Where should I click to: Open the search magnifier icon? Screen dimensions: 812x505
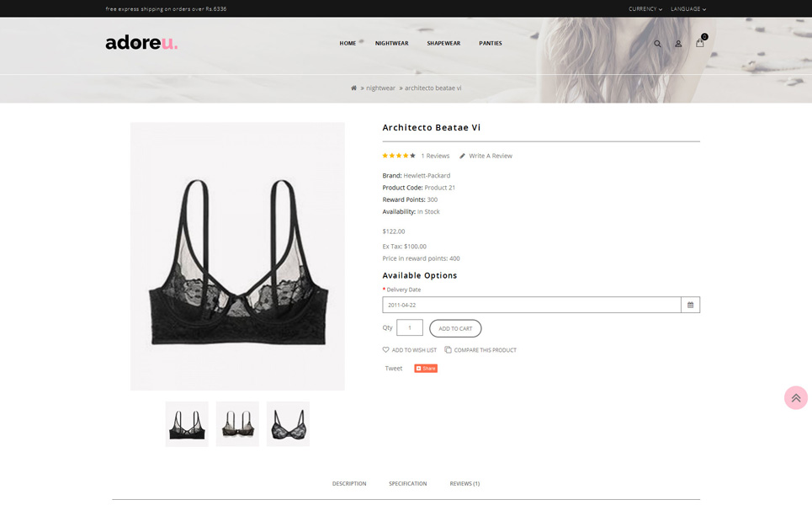pyautogui.click(x=657, y=44)
